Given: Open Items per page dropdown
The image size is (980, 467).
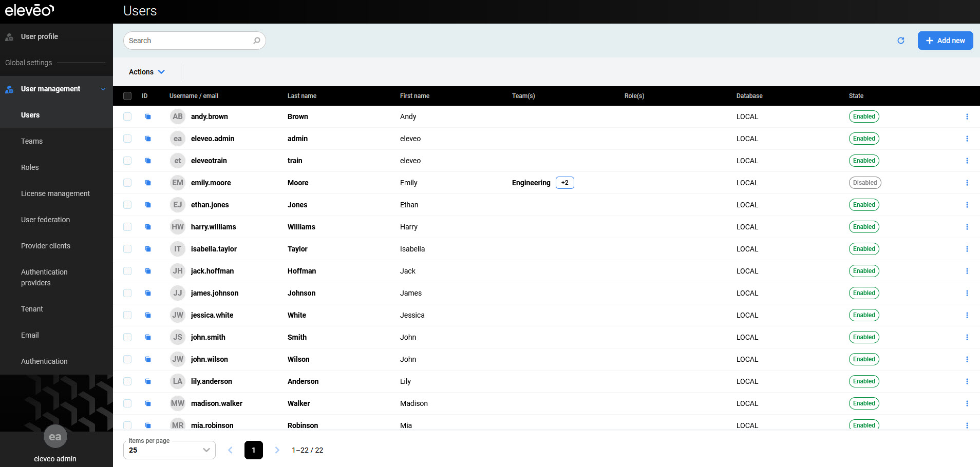Looking at the screenshot, I should (169, 450).
